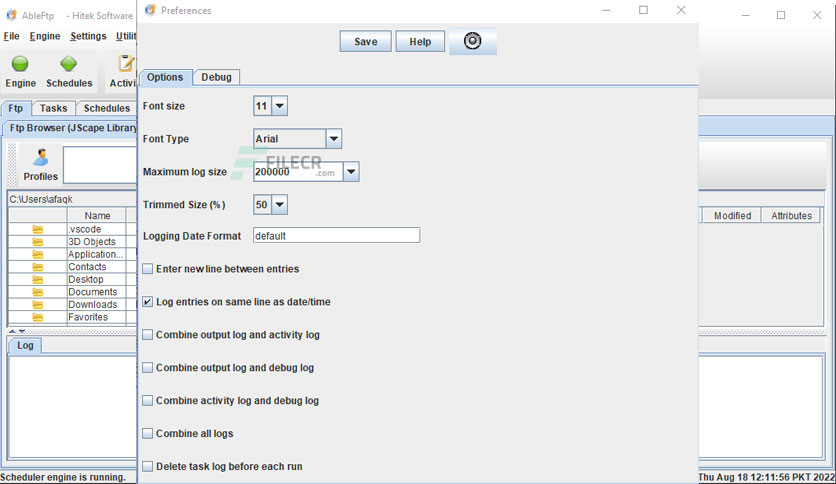
Task: Close the Preferences window
Action: (x=681, y=10)
